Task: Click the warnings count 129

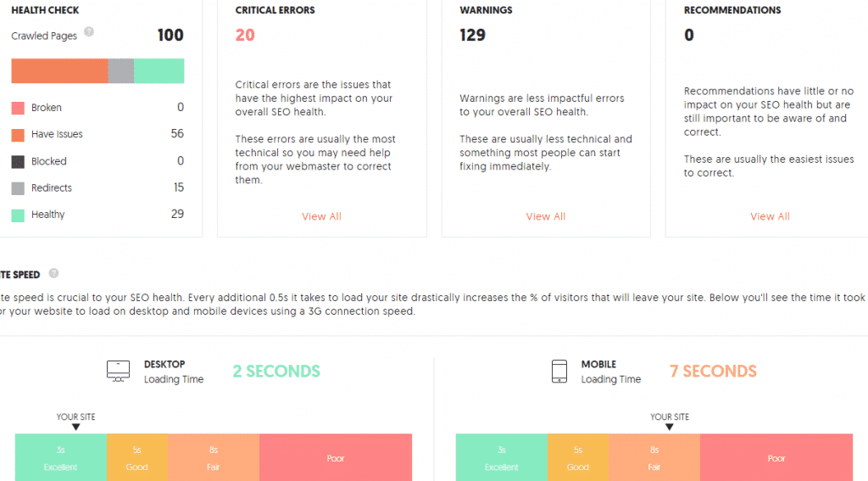Action: click(x=473, y=35)
